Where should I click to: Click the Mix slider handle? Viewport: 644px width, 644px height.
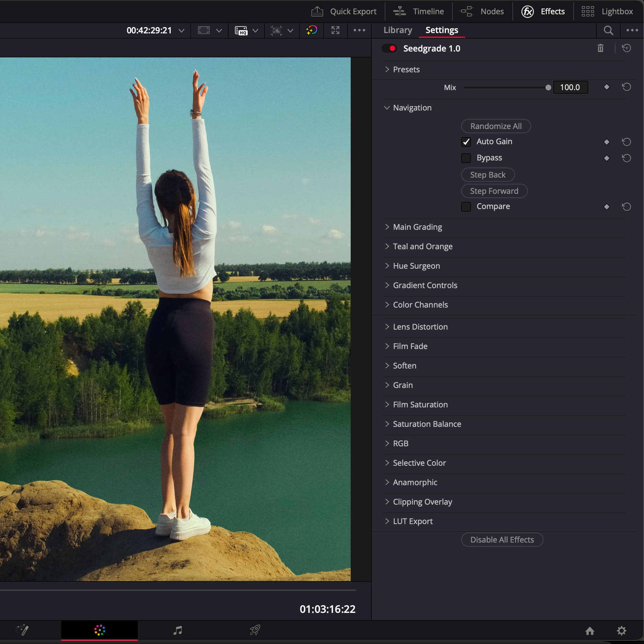548,87
